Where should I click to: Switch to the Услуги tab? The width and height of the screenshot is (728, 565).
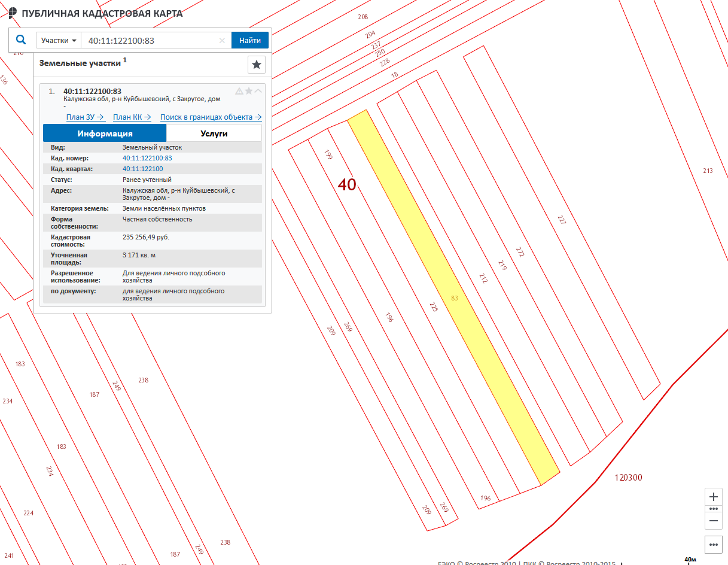tap(214, 133)
